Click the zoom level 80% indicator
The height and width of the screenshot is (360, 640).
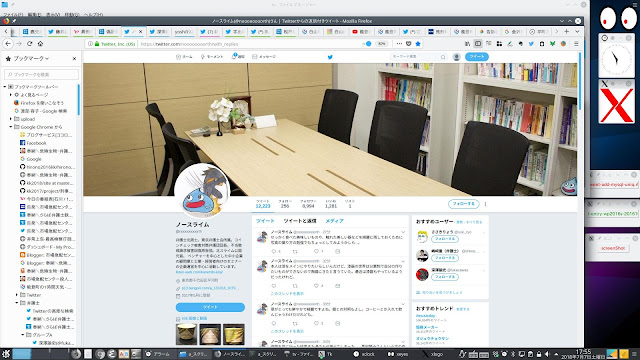click(381, 44)
